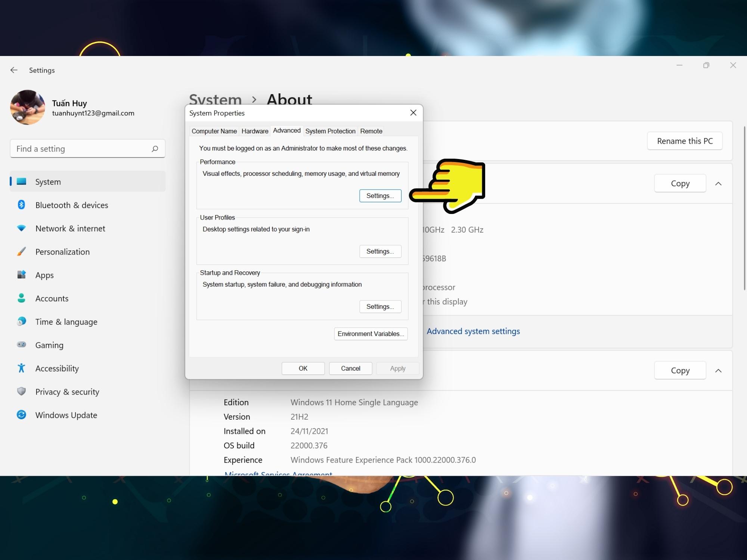
Task: Open Personalization settings
Action: (88, 252)
